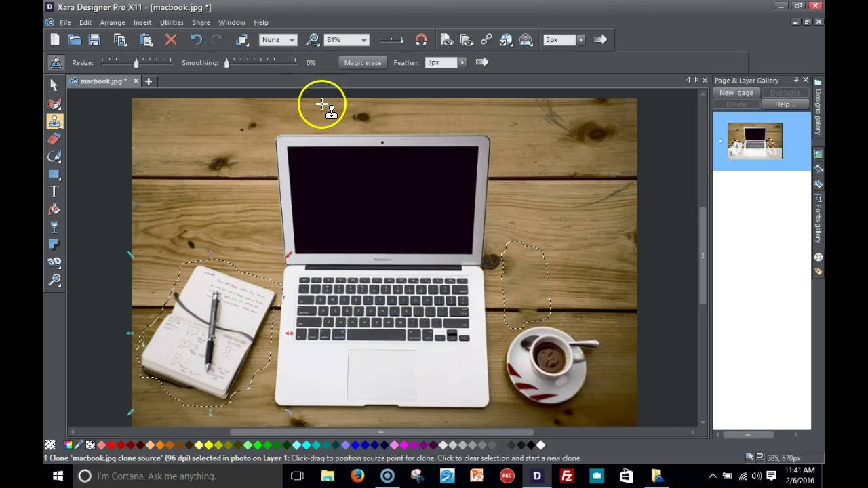Click the New page button
This screenshot has width=868, height=488.
736,93
